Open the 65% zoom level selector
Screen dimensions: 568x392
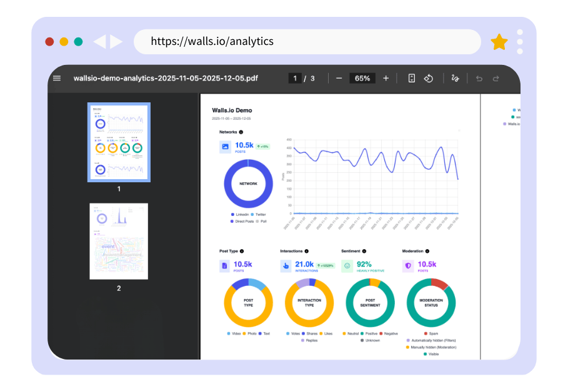click(x=362, y=78)
